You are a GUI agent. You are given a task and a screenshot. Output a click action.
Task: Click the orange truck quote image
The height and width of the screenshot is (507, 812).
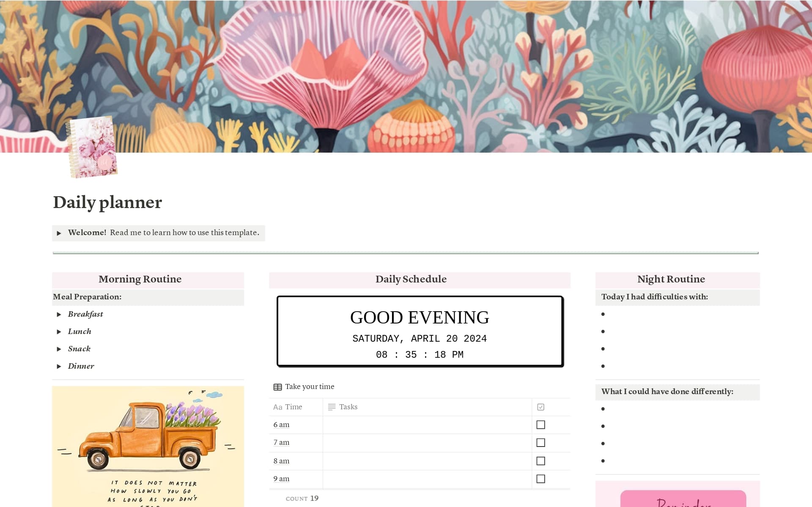tap(148, 447)
